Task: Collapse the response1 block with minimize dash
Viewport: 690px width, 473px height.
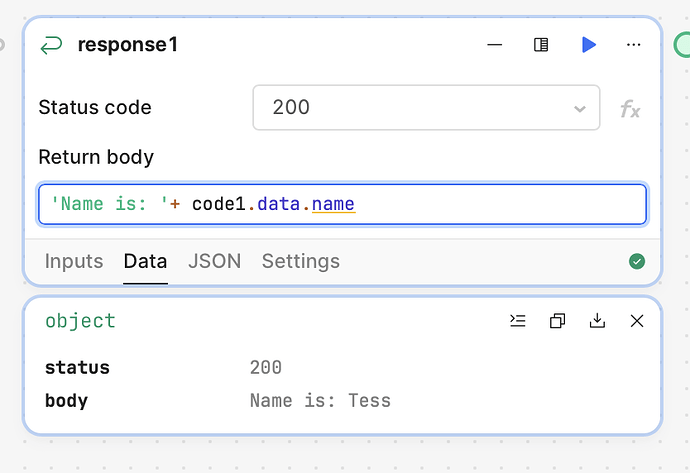Action: (495, 44)
